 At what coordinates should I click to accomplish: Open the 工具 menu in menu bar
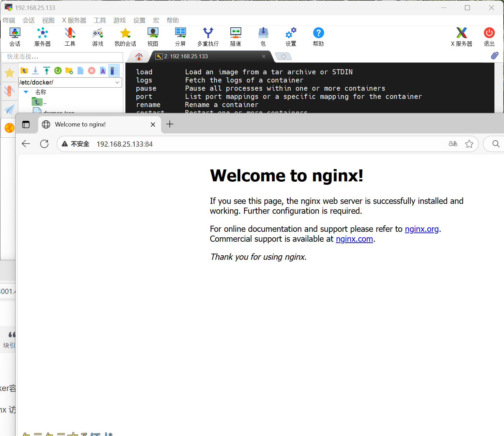(x=100, y=20)
